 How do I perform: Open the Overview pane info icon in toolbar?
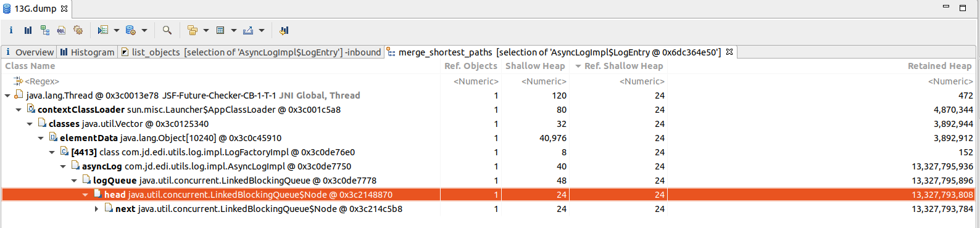11,30
